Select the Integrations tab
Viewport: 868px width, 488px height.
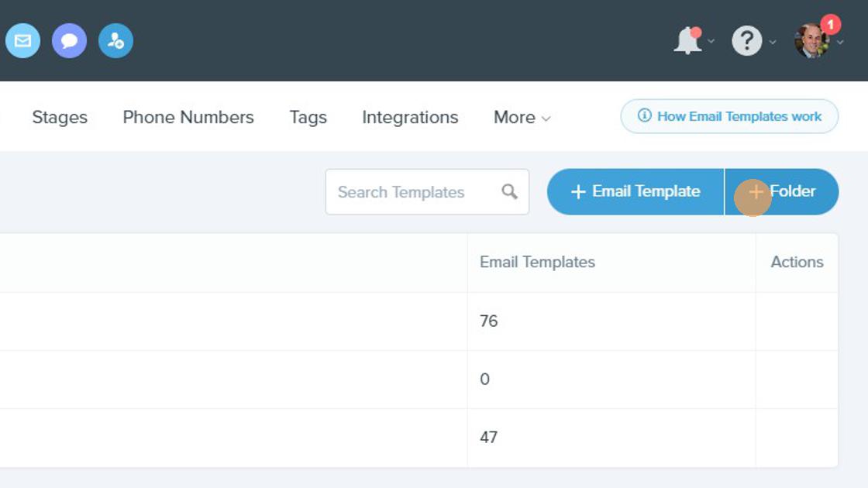coord(410,117)
